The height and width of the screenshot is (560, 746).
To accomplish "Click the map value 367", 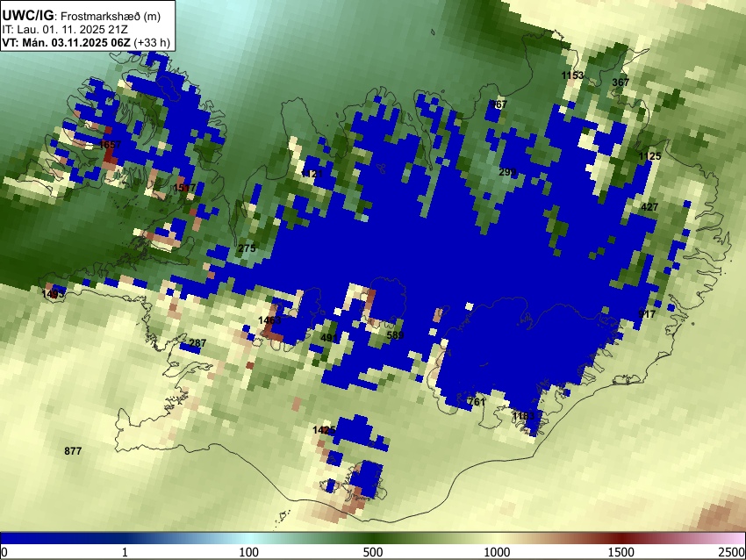I will pyautogui.click(x=620, y=82).
